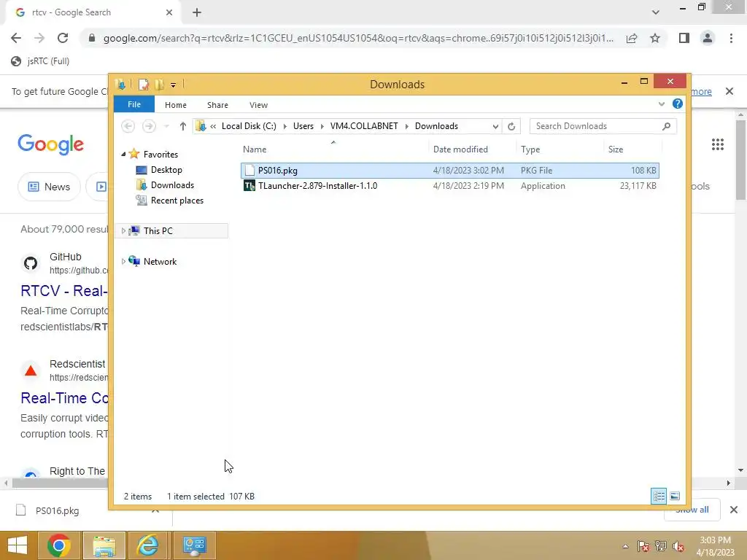This screenshot has height=560, width=747.
Task: Open the Google apps grid
Action: click(x=718, y=144)
